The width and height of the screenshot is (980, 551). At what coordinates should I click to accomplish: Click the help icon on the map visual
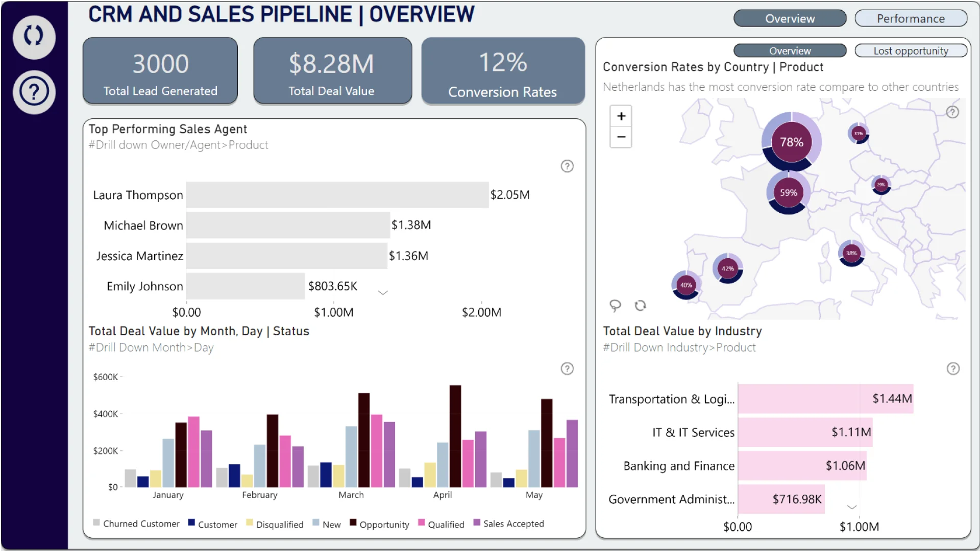(x=952, y=112)
